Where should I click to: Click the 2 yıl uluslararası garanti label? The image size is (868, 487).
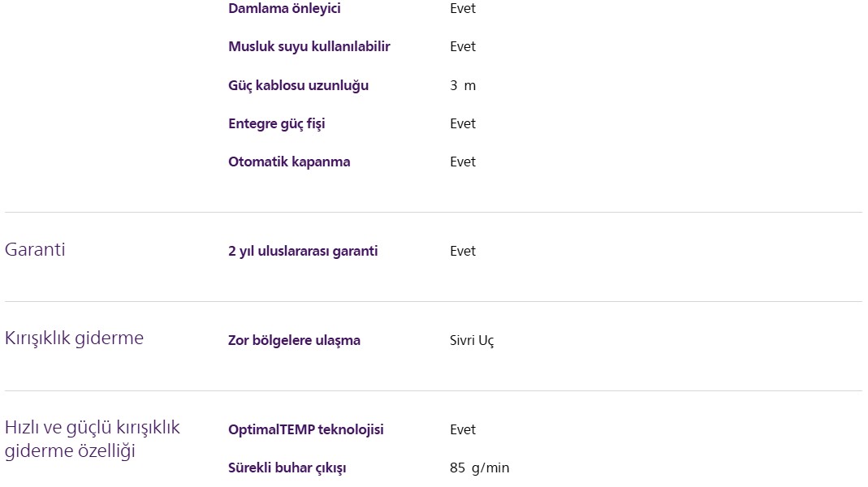(303, 251)
